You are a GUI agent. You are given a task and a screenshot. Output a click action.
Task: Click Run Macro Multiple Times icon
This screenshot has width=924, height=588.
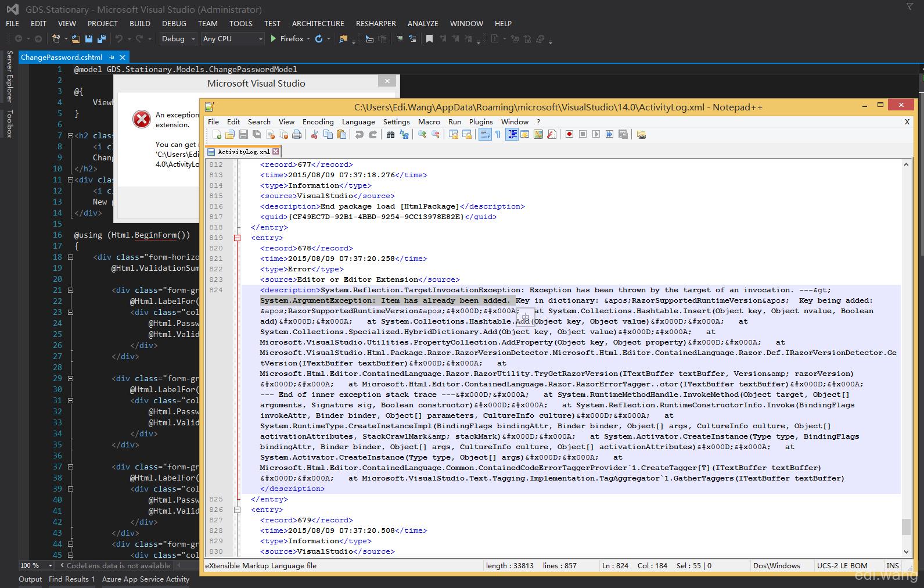pyautogui.click(x=609, y=134)
